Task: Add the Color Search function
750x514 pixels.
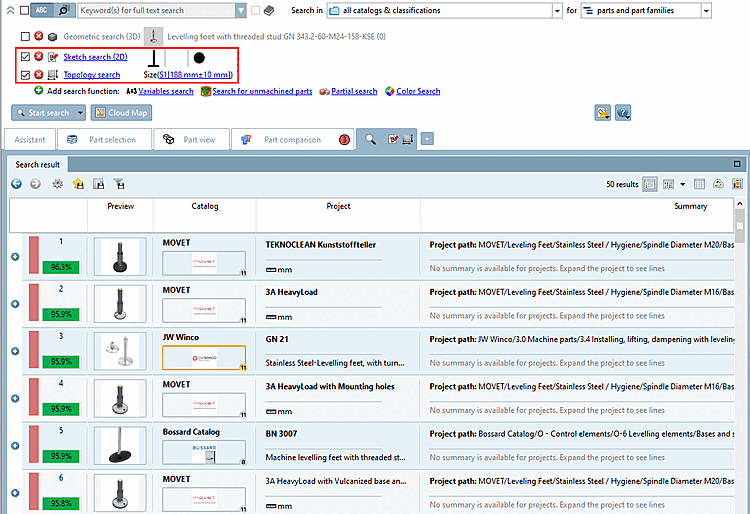Action: 418,91
